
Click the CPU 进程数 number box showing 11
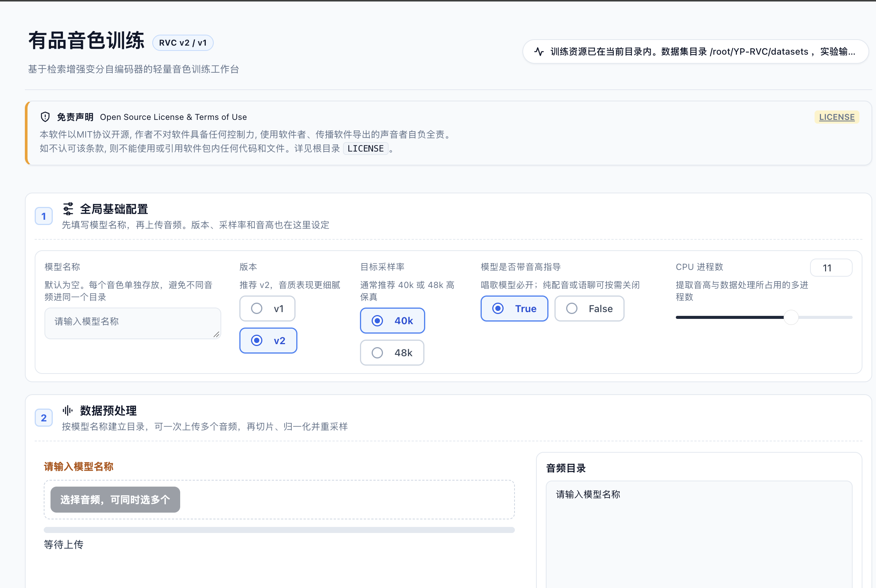click(831, 268)
